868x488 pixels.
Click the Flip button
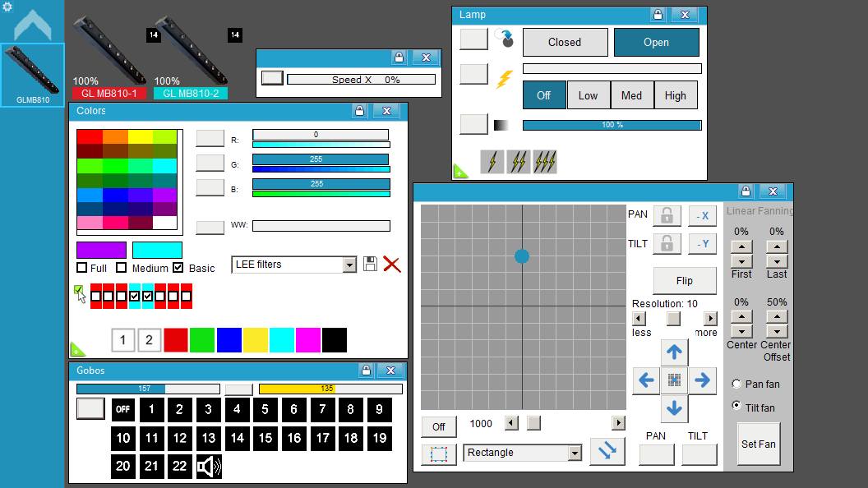[x=685, y=281]
